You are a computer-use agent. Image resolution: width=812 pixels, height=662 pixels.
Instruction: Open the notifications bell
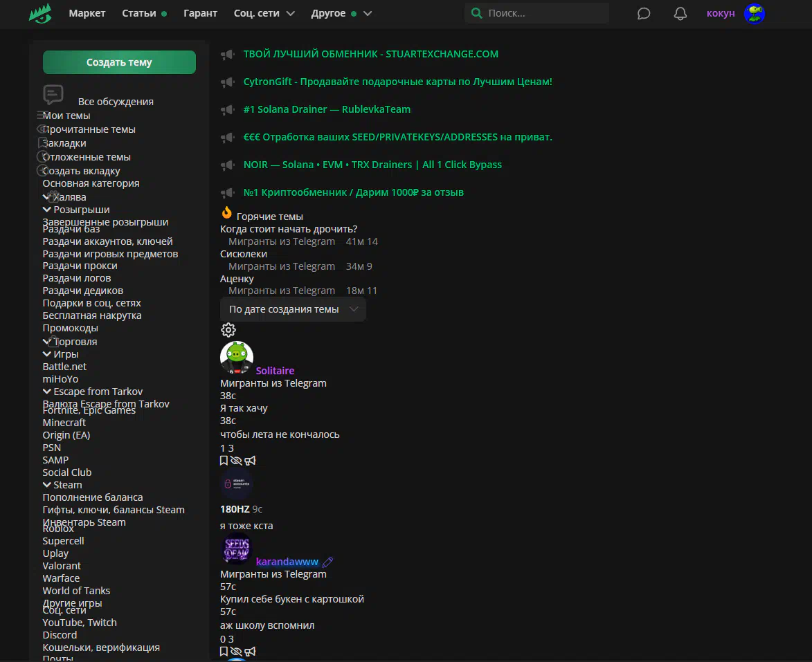(680, 13)
